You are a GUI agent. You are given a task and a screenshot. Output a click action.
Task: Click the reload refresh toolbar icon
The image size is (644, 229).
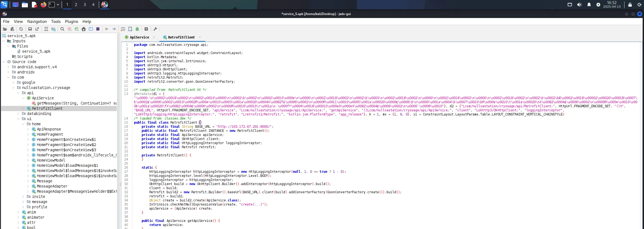pyautogui.click(x=21, y=29)
